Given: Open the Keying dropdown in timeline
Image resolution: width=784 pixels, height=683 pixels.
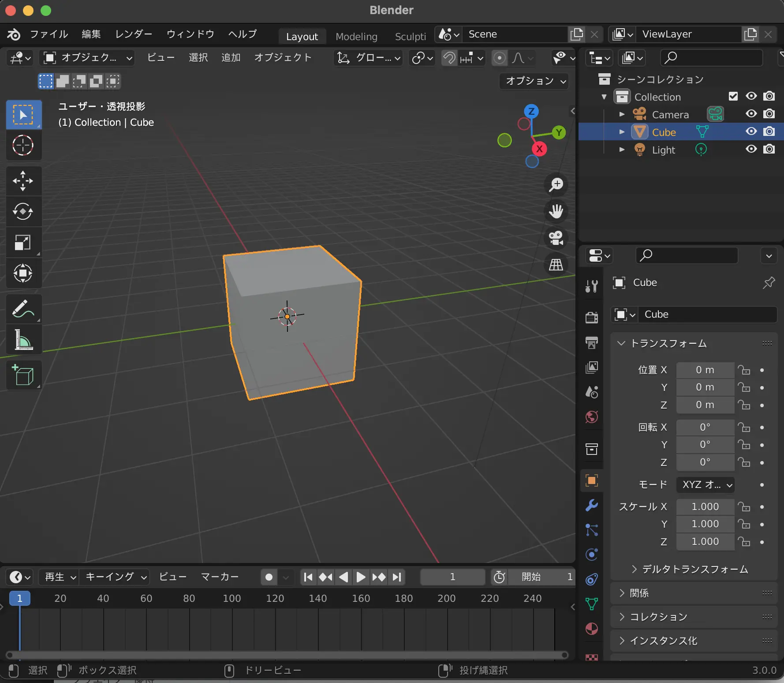Looking at the screenshot, I should 116,577.
